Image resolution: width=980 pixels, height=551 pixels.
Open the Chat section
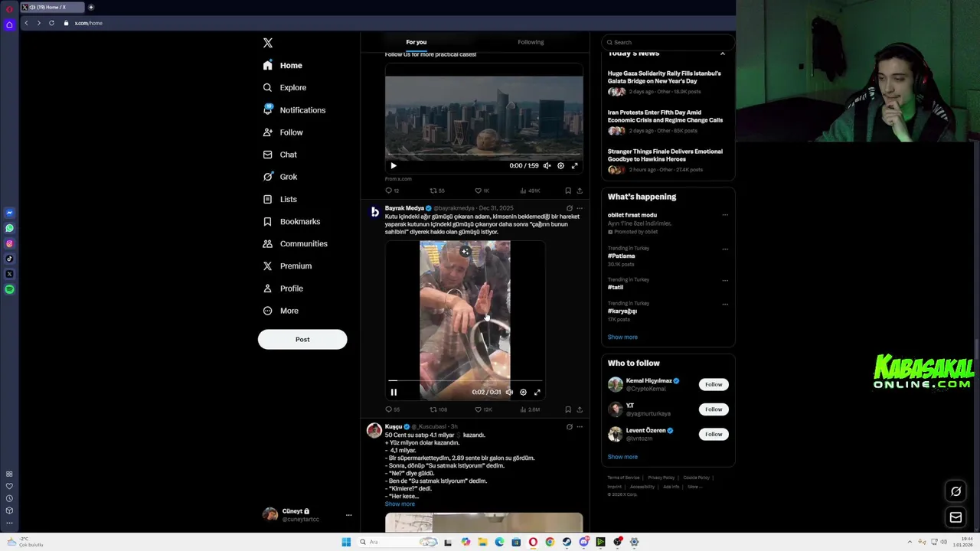click(279, 155)
